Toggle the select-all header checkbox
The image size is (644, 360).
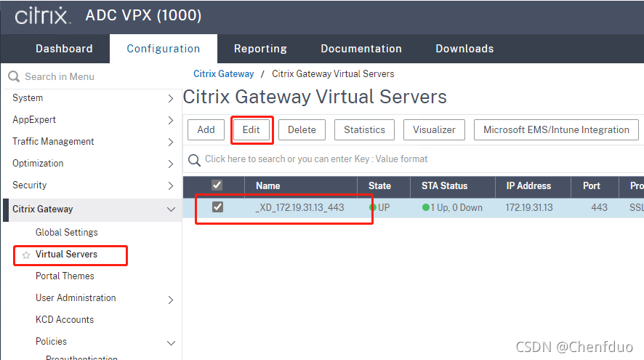click(217, 185)
